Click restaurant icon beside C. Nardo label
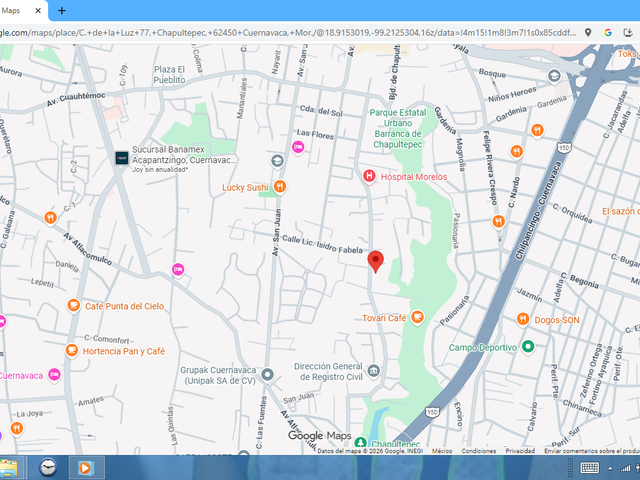Image resolution: width=640 pixels, height=480 pixels. point(517,151)
